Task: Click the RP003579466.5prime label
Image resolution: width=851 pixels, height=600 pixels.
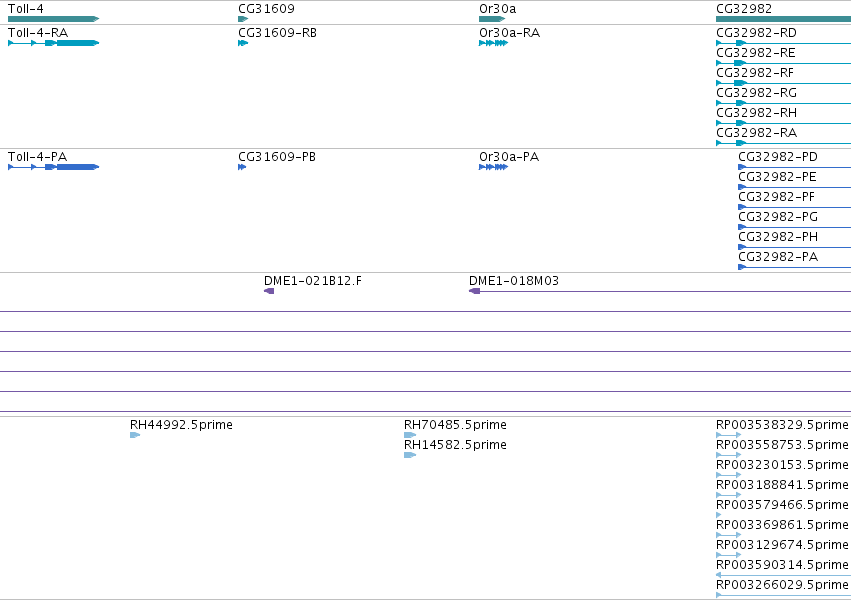Action: click(782, 505)
